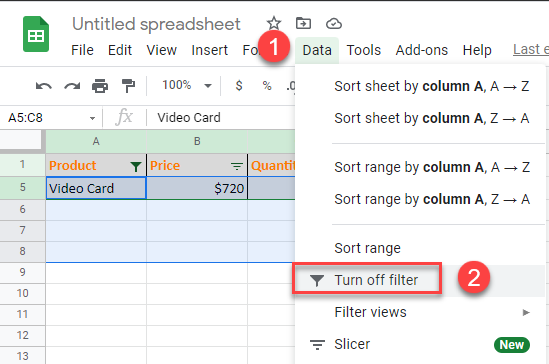549x364 pixels.
Task: Open the Help menu
Action: point(477,50)
